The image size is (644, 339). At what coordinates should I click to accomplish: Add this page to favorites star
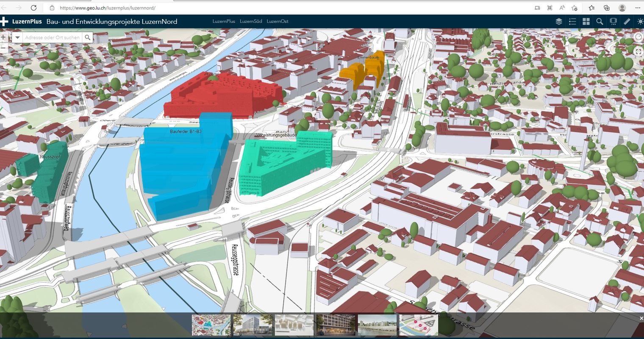(x=575, y=8)
